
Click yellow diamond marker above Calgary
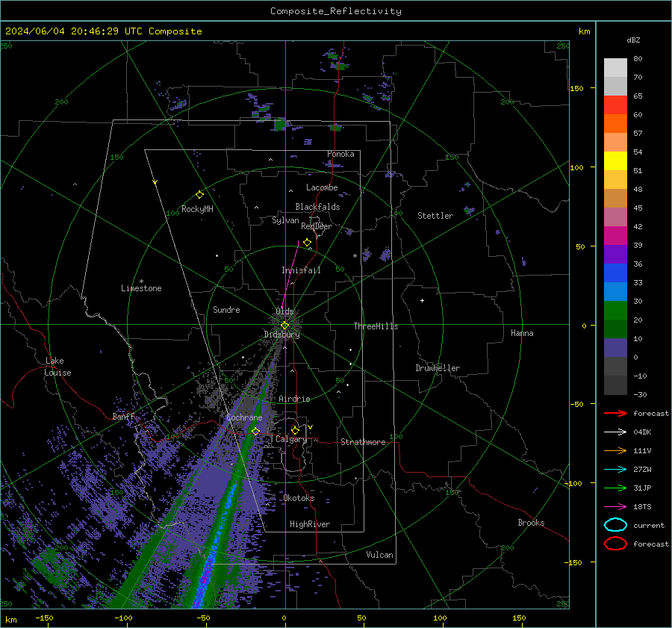295,430
